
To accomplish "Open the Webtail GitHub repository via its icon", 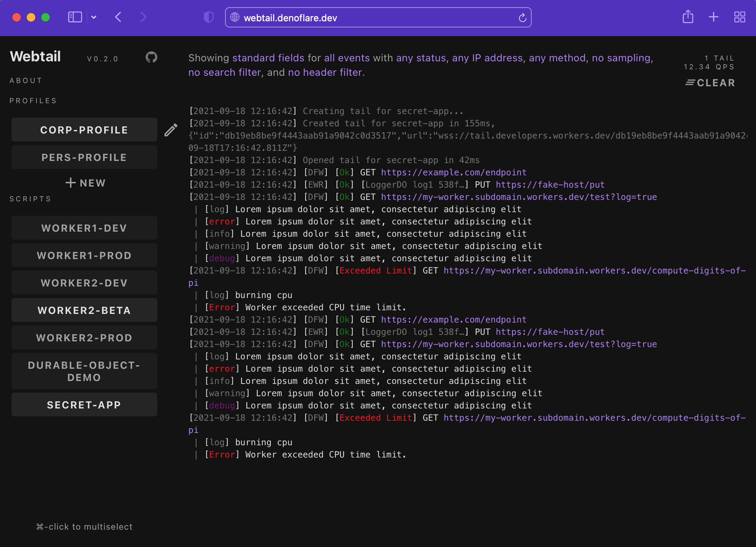I will (151, 57).
